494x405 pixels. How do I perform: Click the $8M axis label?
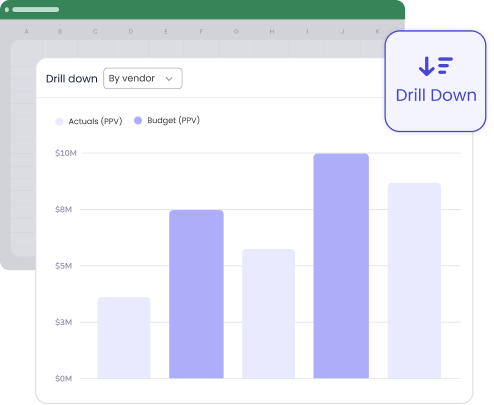pyautogui.click(x=64, y=209)
